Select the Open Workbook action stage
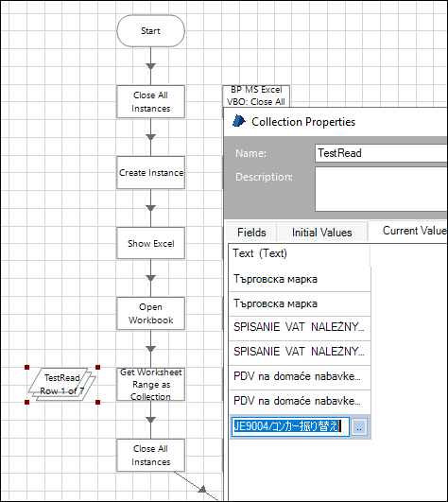This screenshot has width=448, height=502. click(x=150, y=314)
